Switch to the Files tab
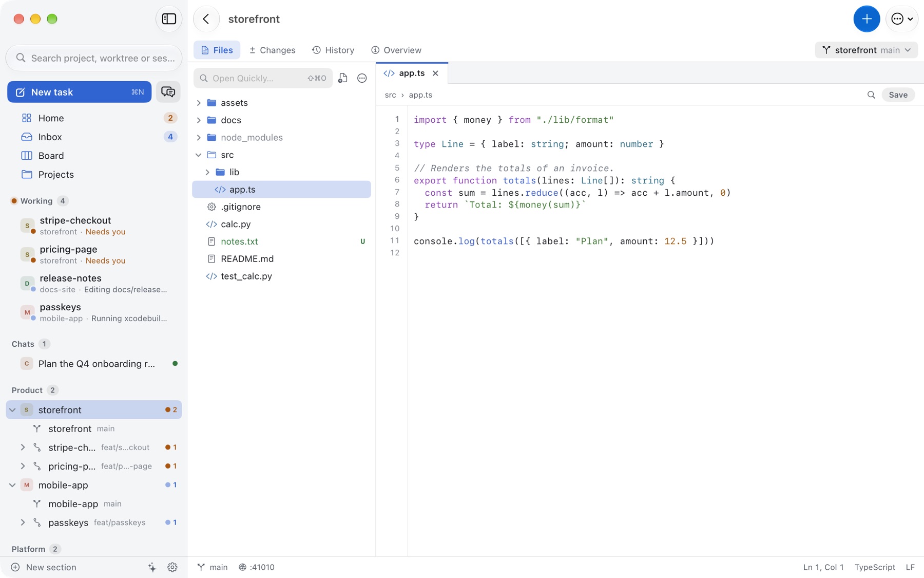924x578 pixels. [217, 50]
